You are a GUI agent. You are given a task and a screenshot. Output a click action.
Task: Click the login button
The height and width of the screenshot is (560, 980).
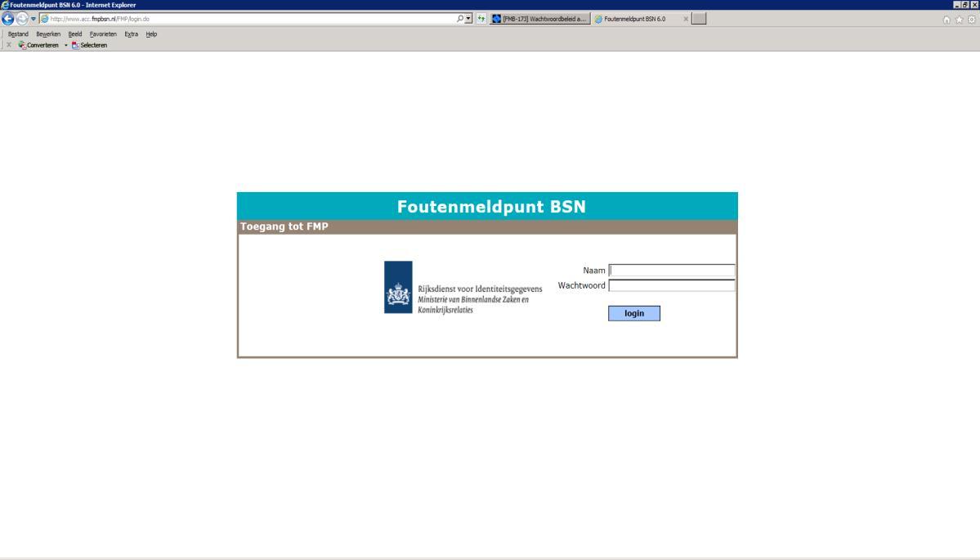pos(633,313)
